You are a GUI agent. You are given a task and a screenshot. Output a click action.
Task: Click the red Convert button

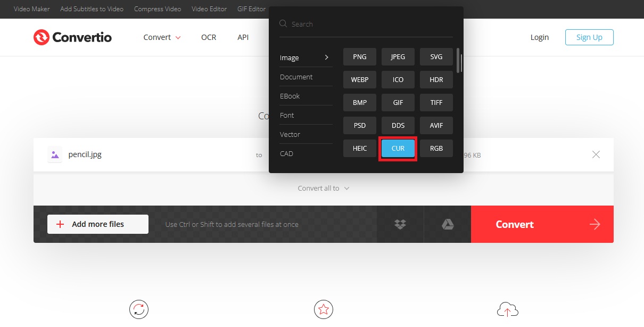542,224
